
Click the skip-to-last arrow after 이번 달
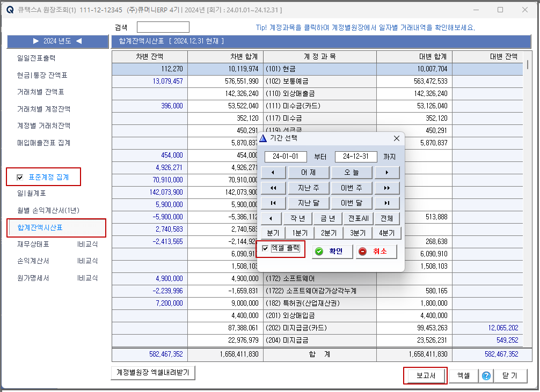coord(388,203)
